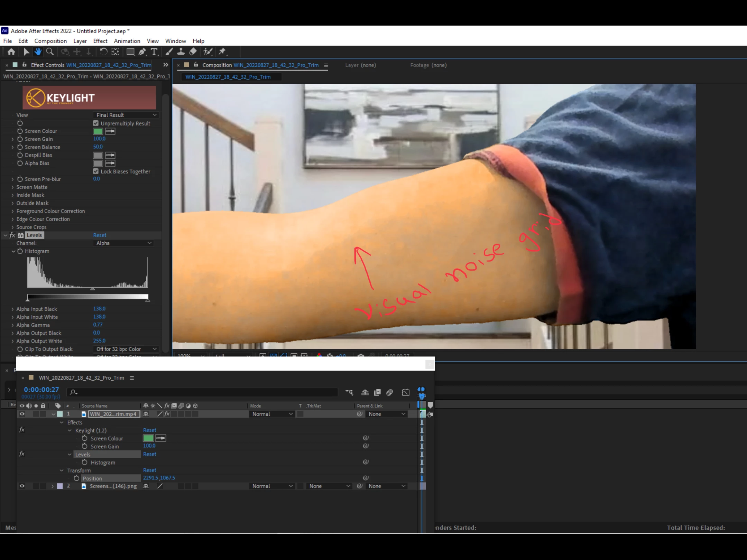This screenshot has width=747, height=560.
Task: Hide the Screens...(146).png layer
Action: (x=22, y=486)
